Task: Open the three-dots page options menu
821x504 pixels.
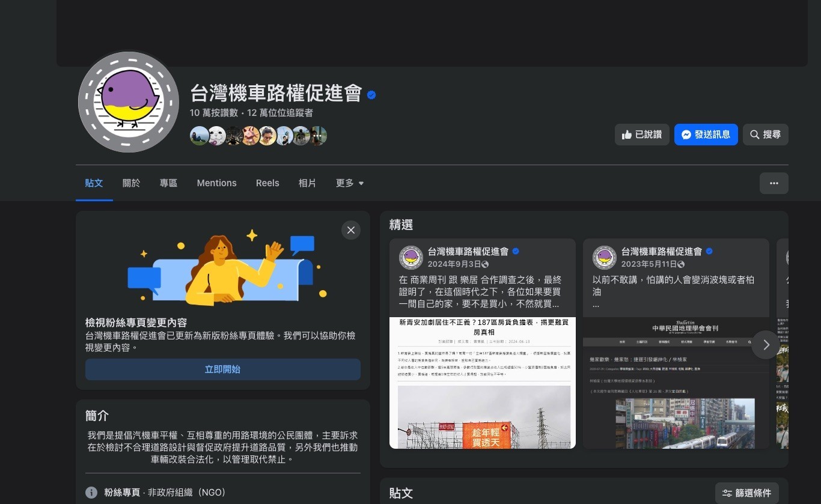Action: pyautogui.click(x=774, y=183)
